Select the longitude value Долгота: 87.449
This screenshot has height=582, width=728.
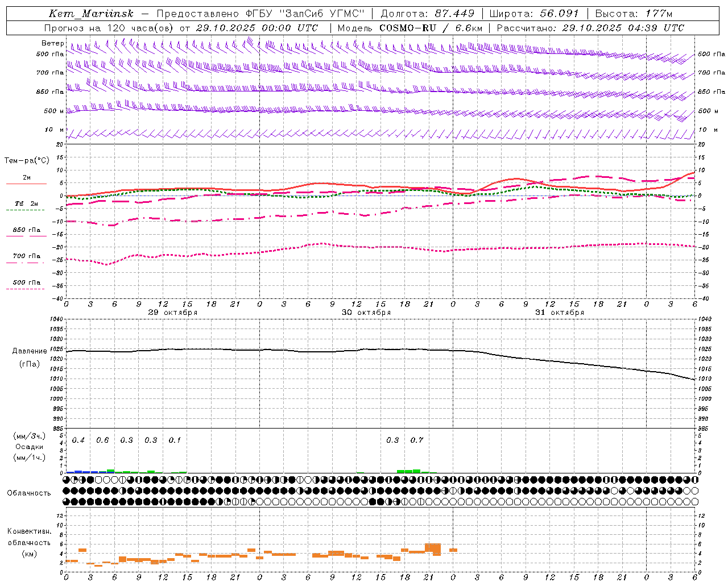tap(427, 14)
